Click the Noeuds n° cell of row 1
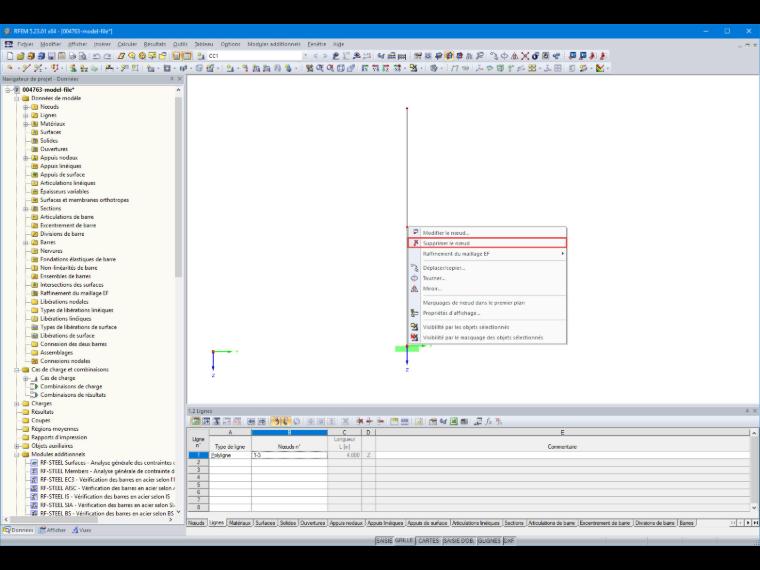 (x=289, y=456)
